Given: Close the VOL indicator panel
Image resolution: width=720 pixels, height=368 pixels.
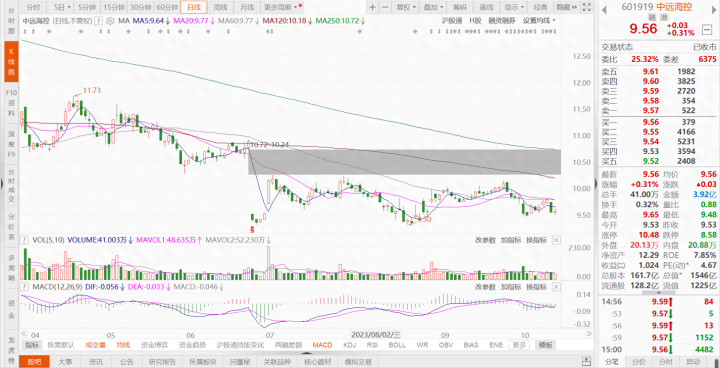Looking at the screenshot, I should point(556,240).
